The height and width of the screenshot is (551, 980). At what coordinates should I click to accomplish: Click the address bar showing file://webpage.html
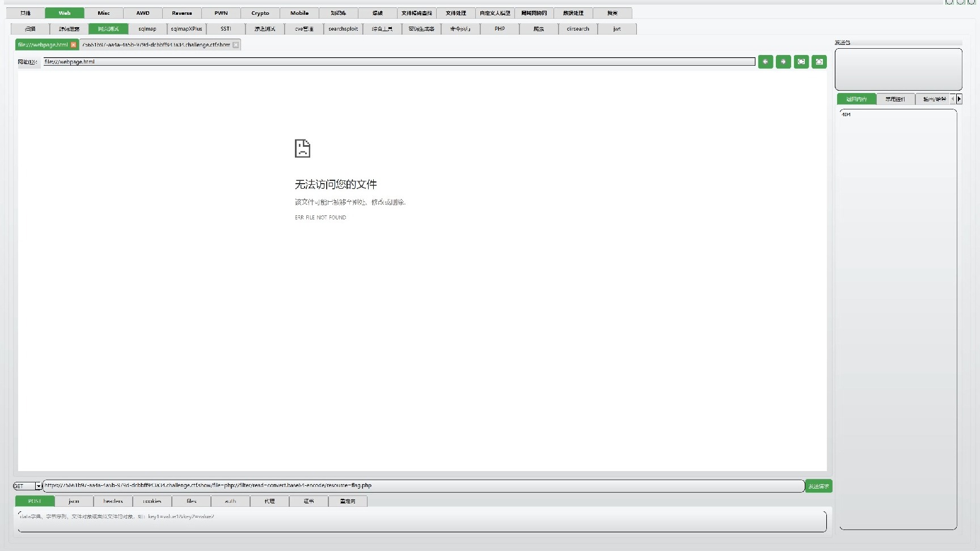click(x=399, y=62)
